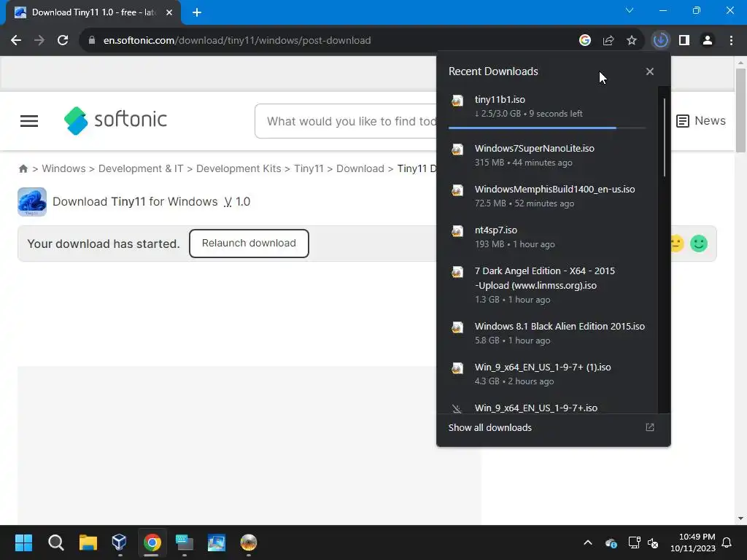Close the Recent Downloads popup
This screenshot has height=560, width=747.
(x=650, y=71)
